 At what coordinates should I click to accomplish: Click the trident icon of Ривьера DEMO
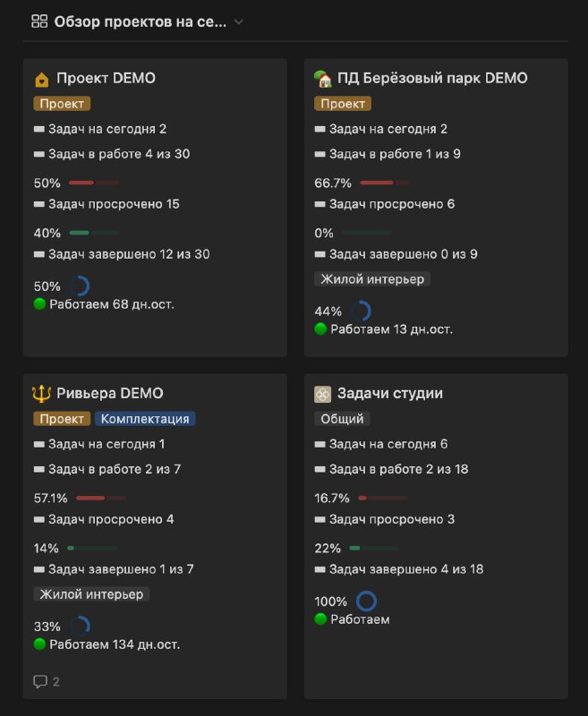click(41, 394)
